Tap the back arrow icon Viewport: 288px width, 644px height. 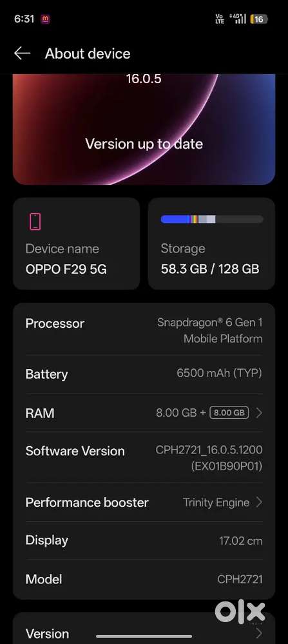22,53
